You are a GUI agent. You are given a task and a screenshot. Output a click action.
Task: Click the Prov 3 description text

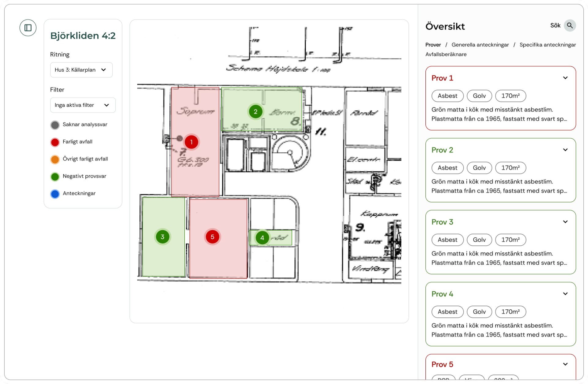point(499,258)
